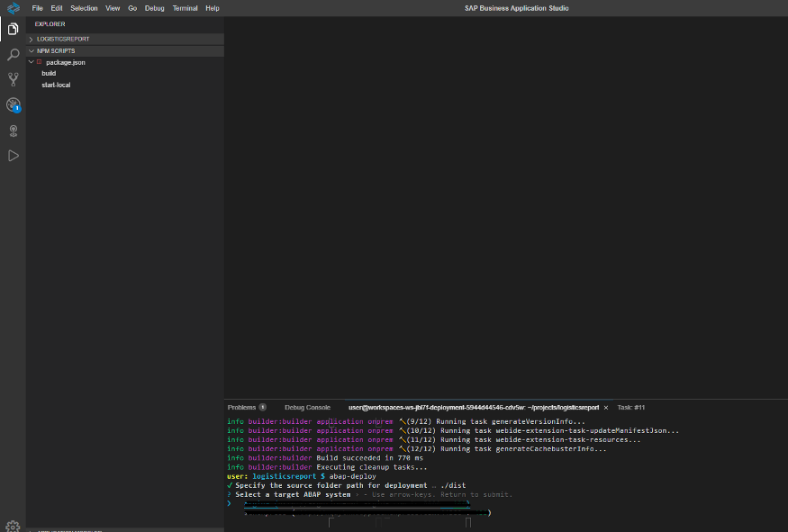This screenshot has height=532, width=788.
Task: Click the updateManifestJson task line
Action: coord(453,430)
